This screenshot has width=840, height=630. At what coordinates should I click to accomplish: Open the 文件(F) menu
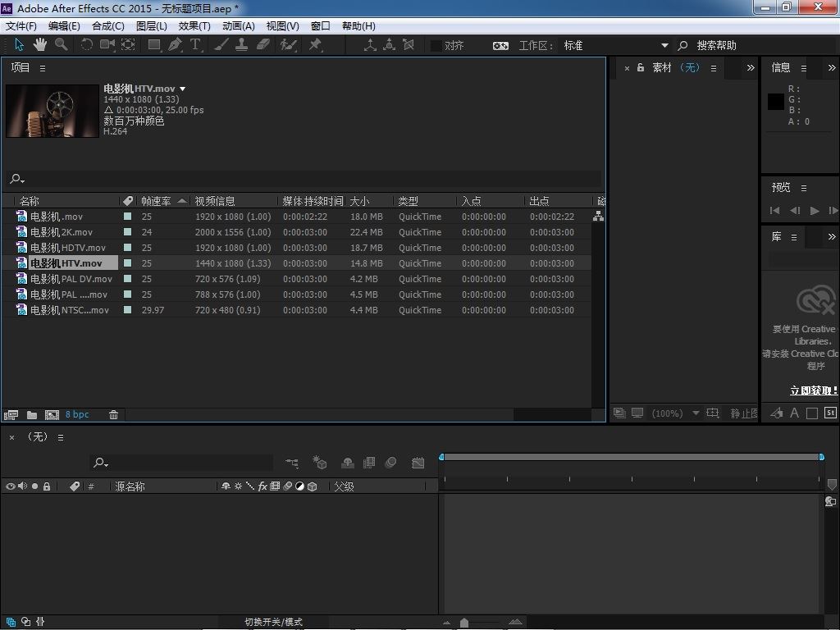(21, 26)
